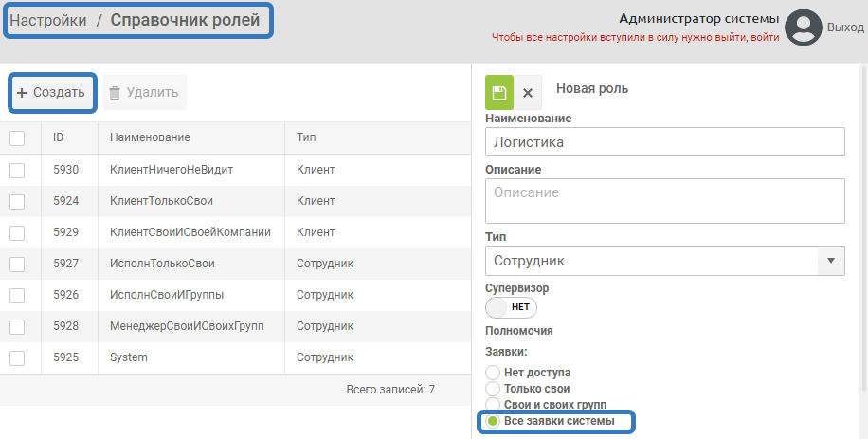The height and width of the screenshot is (439, 868).
Task: Click the Наименование field containing Логистика
Action: (663, 142)
